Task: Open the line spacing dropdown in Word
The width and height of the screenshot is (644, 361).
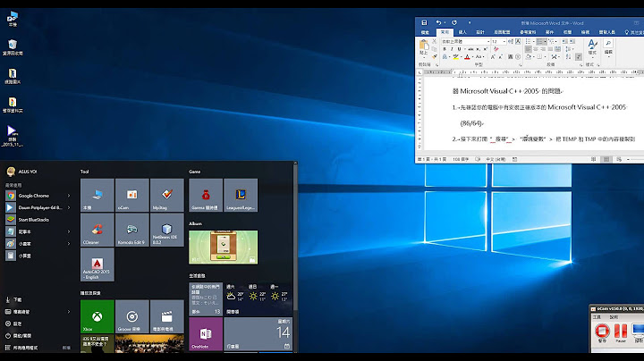Action: pos(569,49)
